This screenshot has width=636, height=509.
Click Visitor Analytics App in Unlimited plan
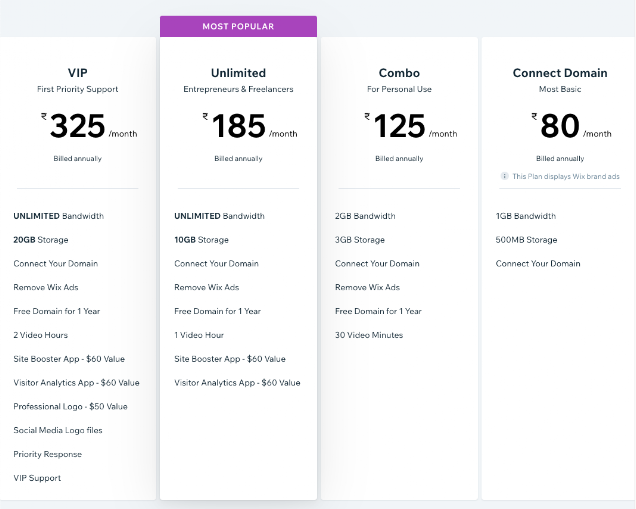[237, 383]
